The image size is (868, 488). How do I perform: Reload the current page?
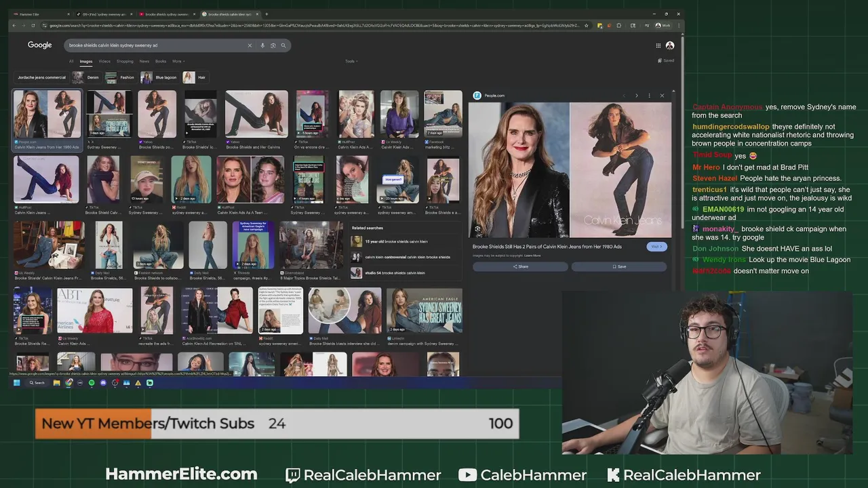click(34, 26)
